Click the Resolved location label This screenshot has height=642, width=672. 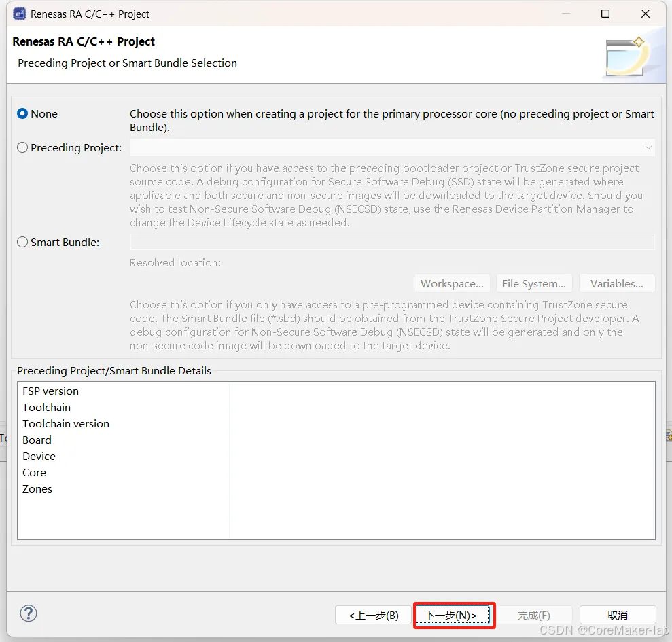click(175, 263)
